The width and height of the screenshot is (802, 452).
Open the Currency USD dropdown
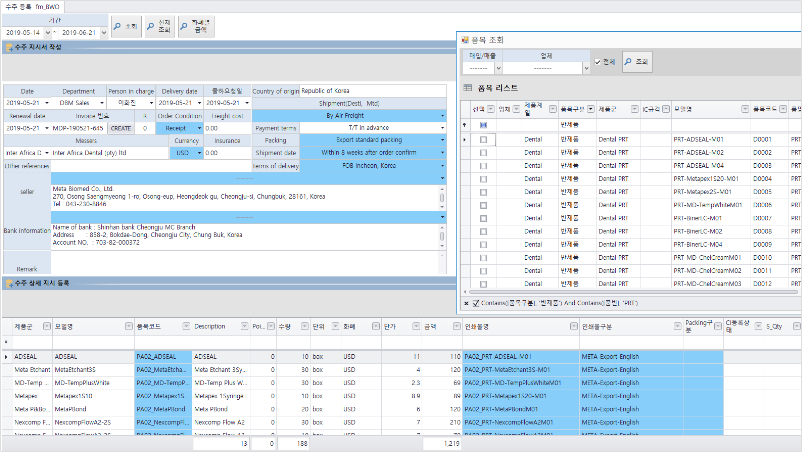click(199, 152)
